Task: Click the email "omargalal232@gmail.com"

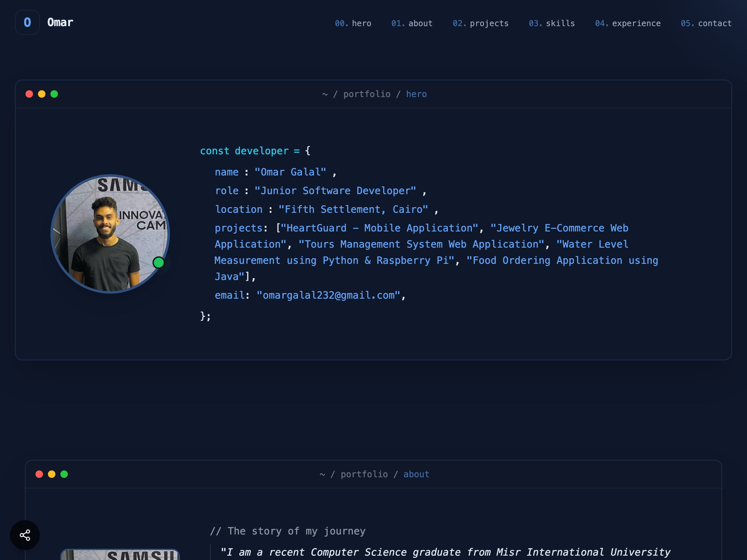Action: 328,295
